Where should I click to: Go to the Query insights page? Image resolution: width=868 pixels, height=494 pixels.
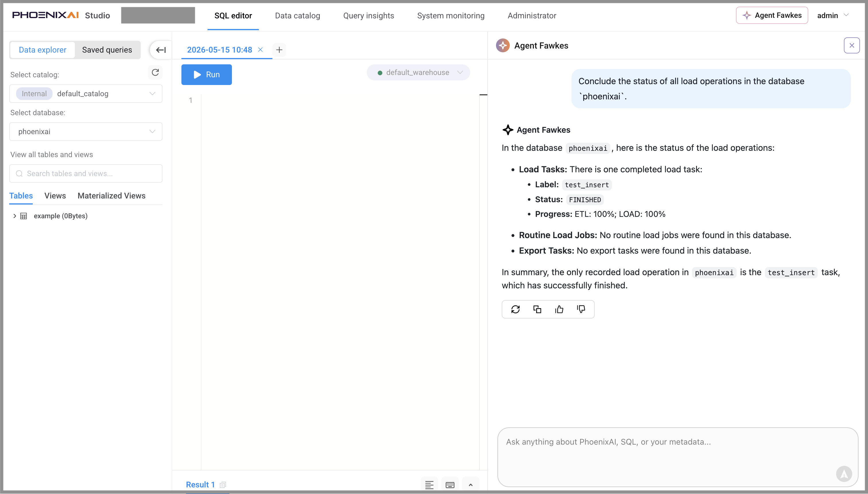pos(369,16)
